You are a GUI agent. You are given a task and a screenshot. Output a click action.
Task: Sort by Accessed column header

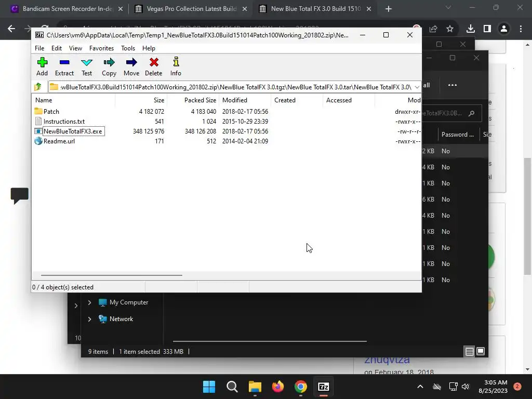tap(349, 100)
